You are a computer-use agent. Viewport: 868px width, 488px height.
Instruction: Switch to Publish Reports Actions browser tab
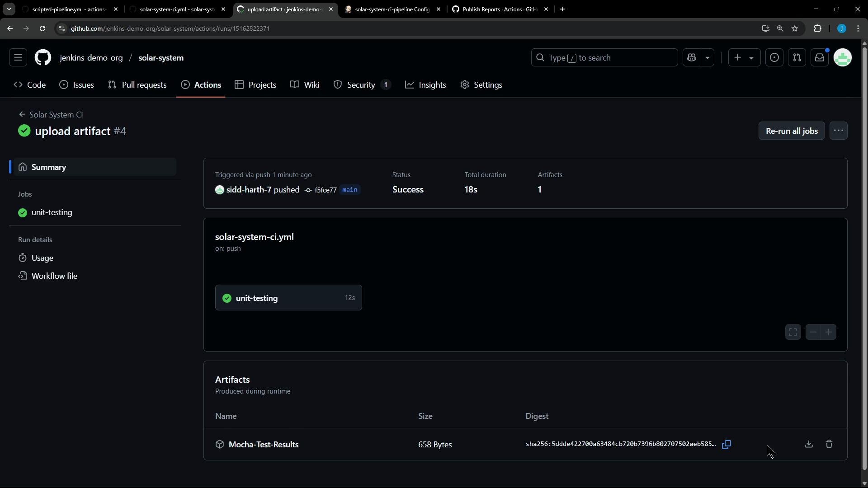[500, 9]
